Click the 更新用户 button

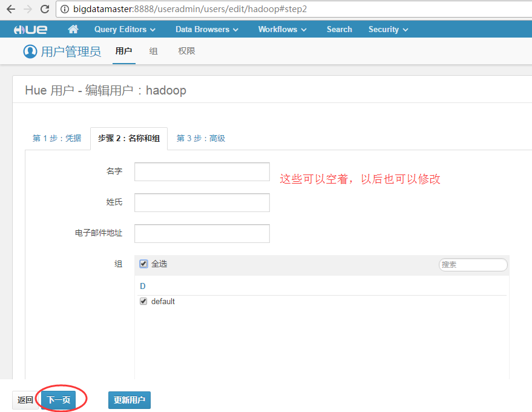130,400
